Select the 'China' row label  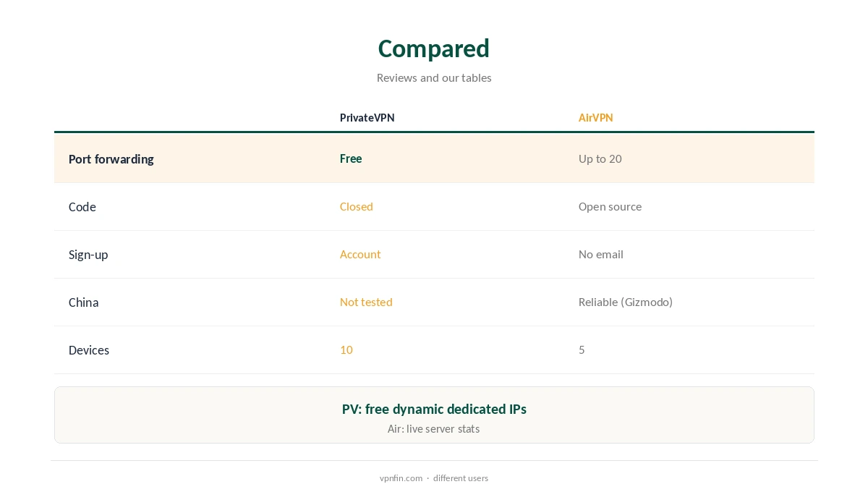click(83, 302)
